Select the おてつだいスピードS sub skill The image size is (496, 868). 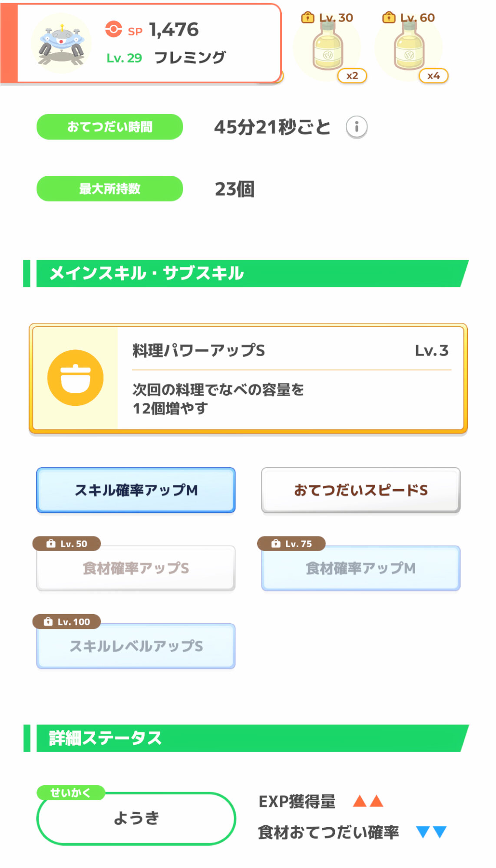(360, 490)
